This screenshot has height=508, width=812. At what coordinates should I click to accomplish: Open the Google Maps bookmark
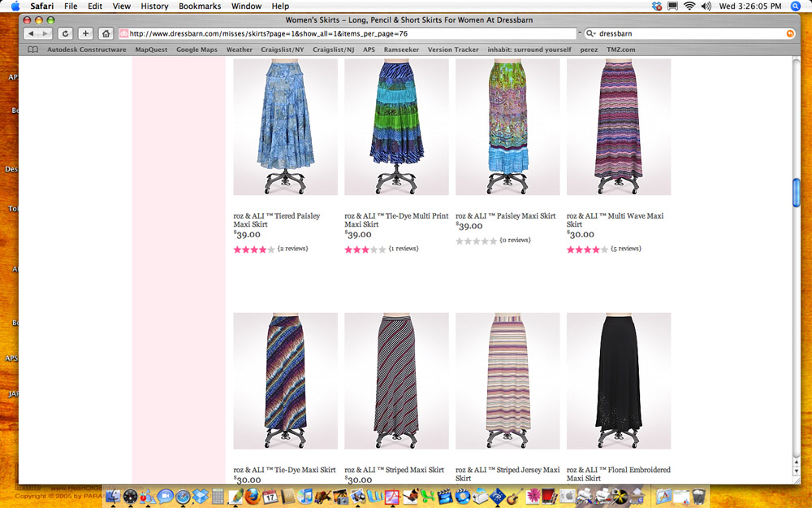point(197,50)
